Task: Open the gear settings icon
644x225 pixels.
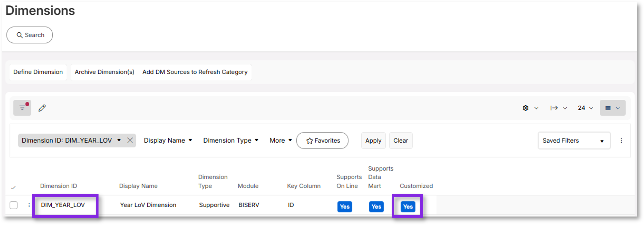Action: 525,108
